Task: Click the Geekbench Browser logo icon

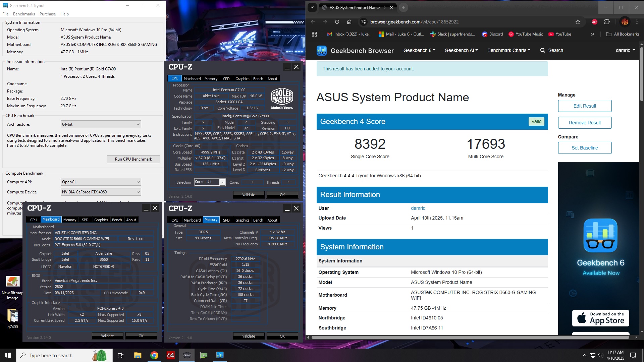Action: point(322,51)
